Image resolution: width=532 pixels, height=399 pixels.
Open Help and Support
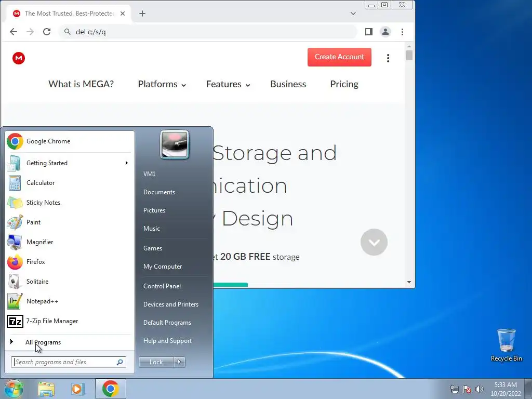(x=168, y=341)
